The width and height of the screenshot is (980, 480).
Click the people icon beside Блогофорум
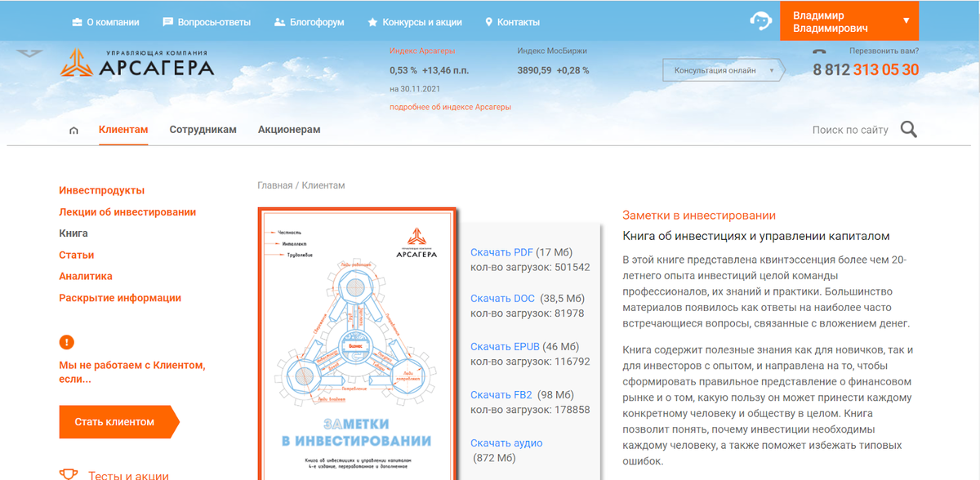(279, 22)
